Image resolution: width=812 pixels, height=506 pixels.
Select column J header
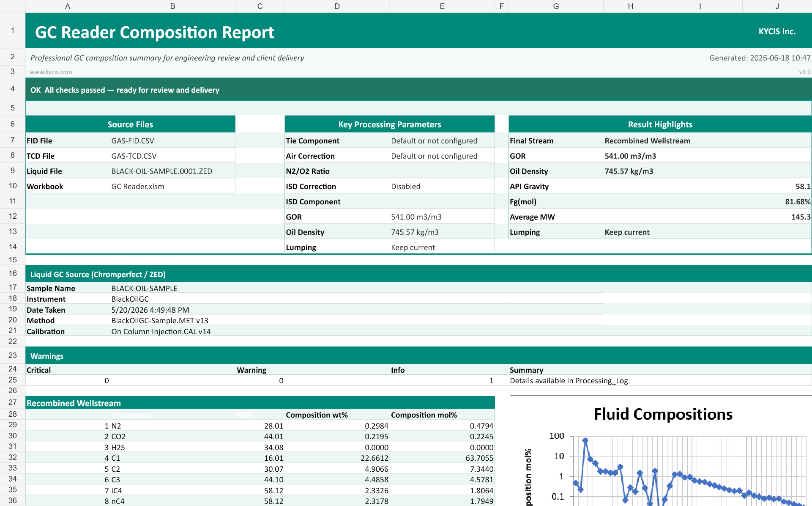pos(777,6)
